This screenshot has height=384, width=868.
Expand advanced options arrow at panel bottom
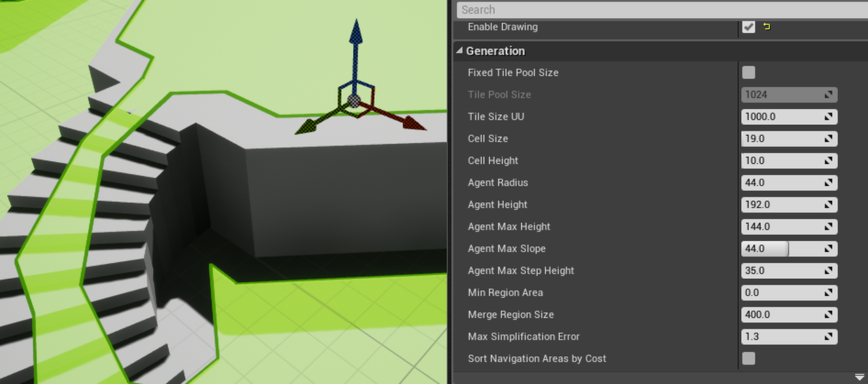pos(859,377)
